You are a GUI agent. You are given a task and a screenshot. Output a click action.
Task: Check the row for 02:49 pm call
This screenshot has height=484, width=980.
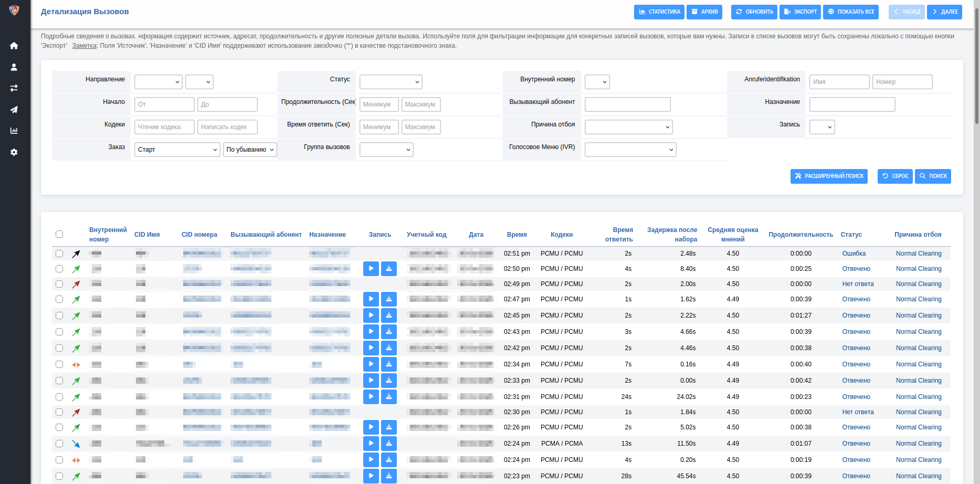[x=59, y=284]
